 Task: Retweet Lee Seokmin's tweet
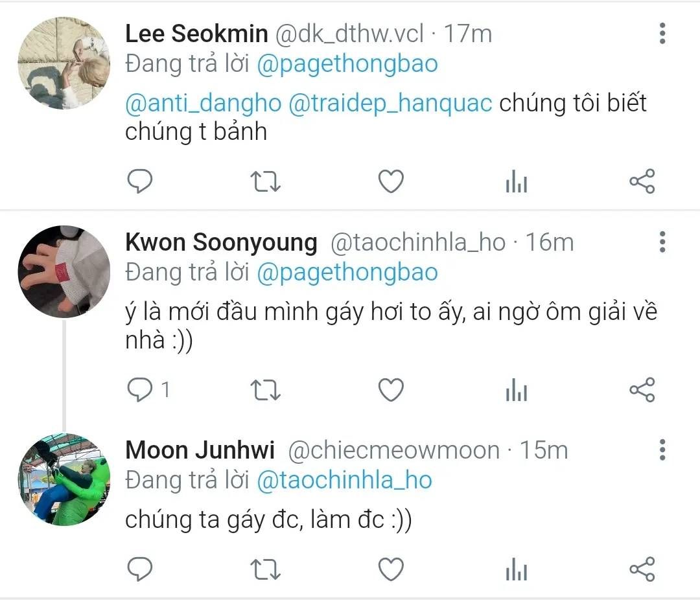265,182
